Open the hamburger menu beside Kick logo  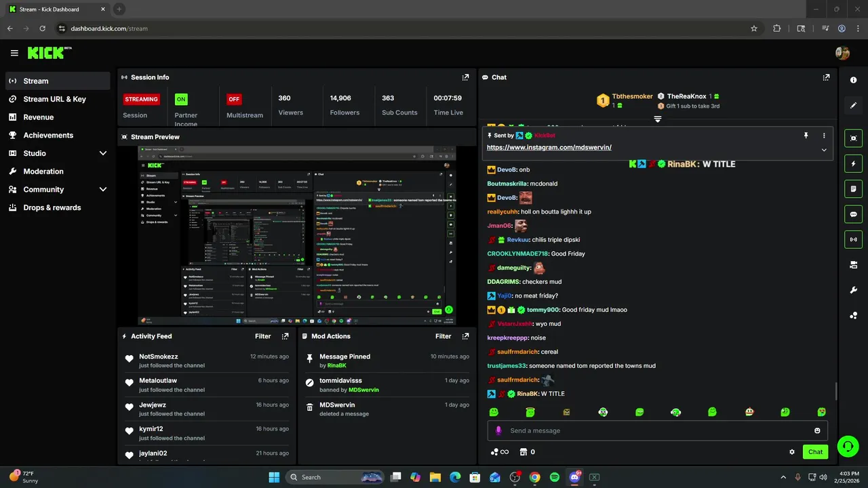click(14, 53)
